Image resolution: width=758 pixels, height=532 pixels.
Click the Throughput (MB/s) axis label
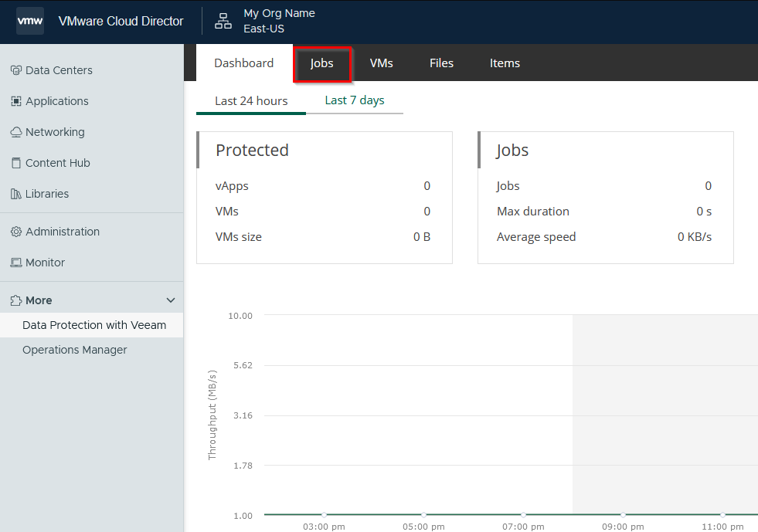212,415
